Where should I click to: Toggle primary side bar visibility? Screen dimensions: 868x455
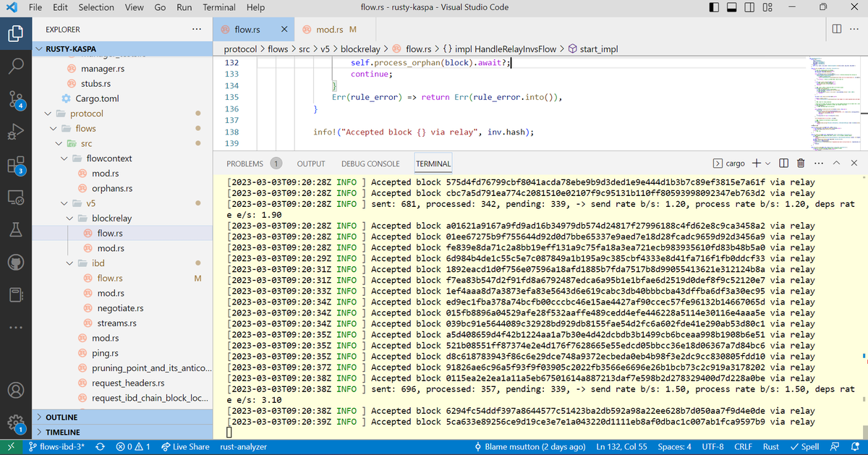click(715, 7)
